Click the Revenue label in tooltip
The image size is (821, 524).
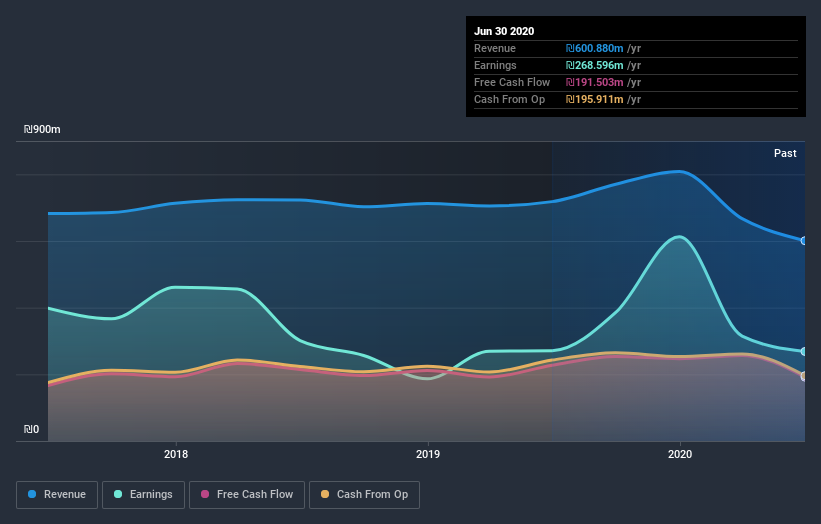(x=495, y=49)
